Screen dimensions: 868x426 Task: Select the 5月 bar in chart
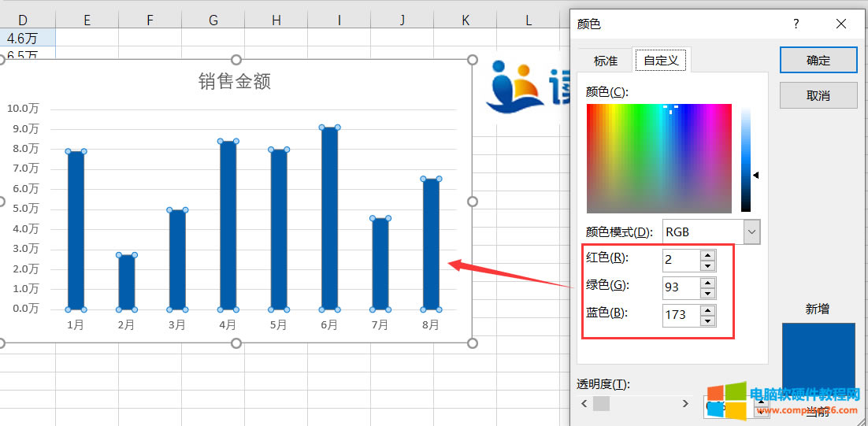tap(279, 229)
